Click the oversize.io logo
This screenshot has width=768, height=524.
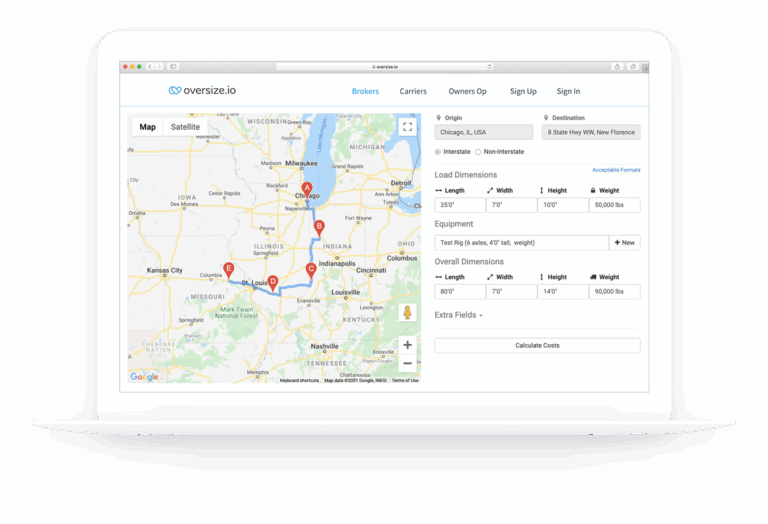[202, 91]
